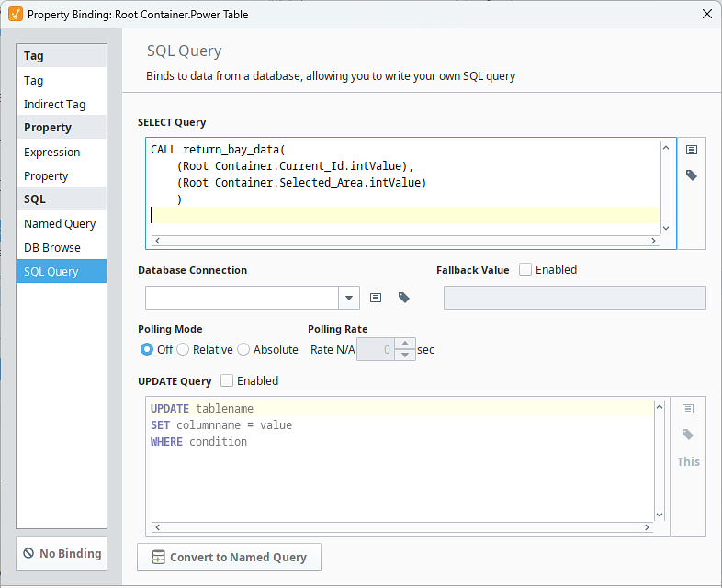Viewport: 722px width, 588px height.
Task: Click the tag icon next to Database Connection
Action: pyautogui.click(x=403, y=298)
